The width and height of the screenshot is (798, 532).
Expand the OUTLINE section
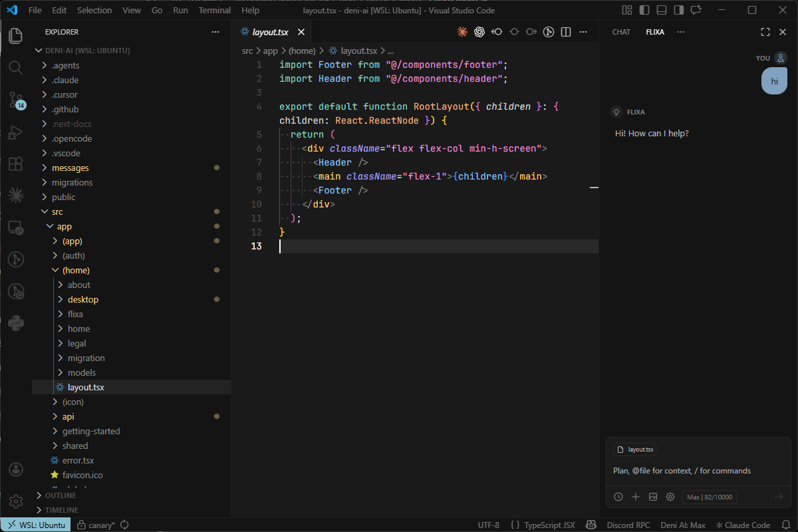pos(60,495)
